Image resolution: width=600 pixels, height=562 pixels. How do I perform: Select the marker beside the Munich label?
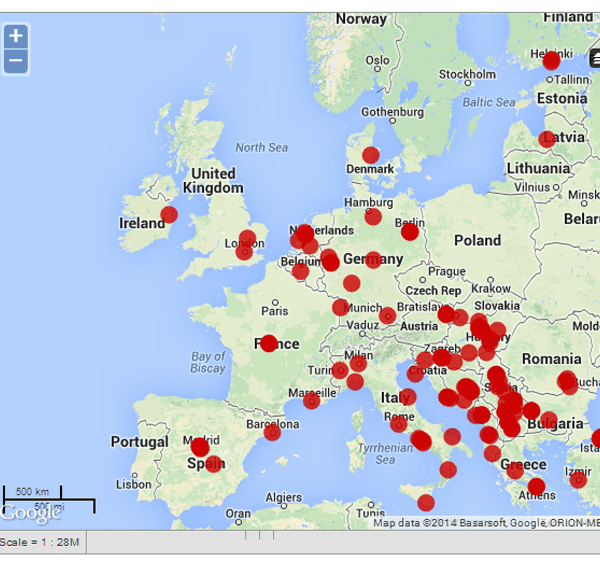pyautogui.click(x=341, y=307)
